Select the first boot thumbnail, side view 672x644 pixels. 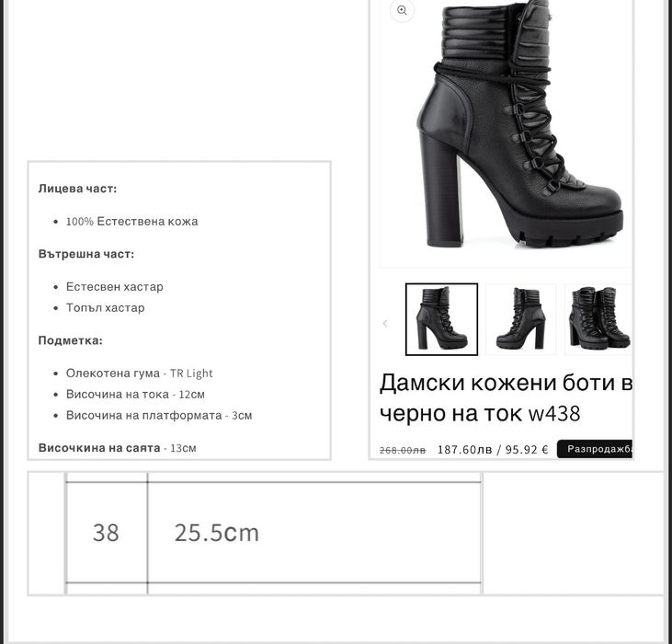click(x=441, y=319)
